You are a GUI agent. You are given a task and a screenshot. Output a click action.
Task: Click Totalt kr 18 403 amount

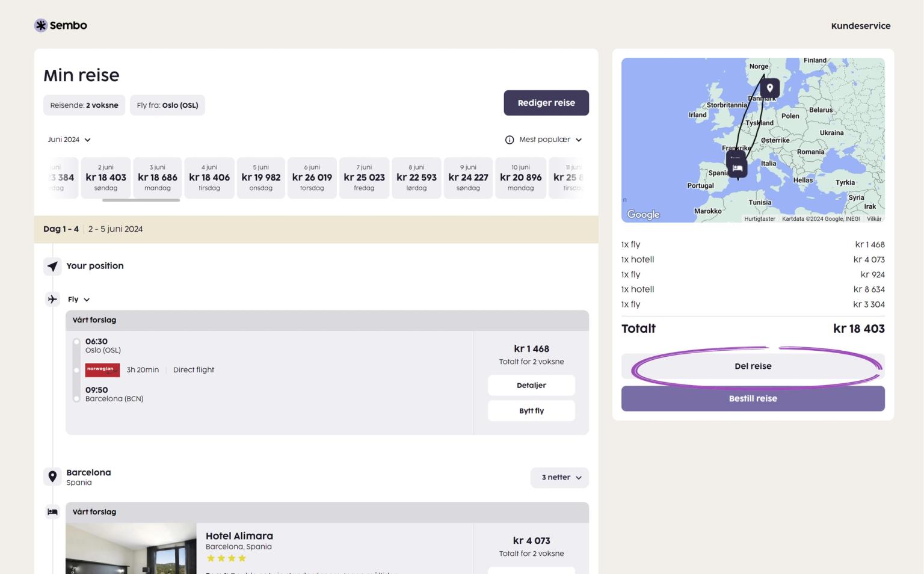click(858, 329)
